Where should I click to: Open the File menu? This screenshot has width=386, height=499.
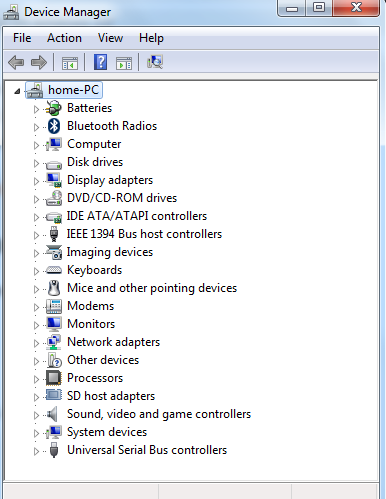22,38
